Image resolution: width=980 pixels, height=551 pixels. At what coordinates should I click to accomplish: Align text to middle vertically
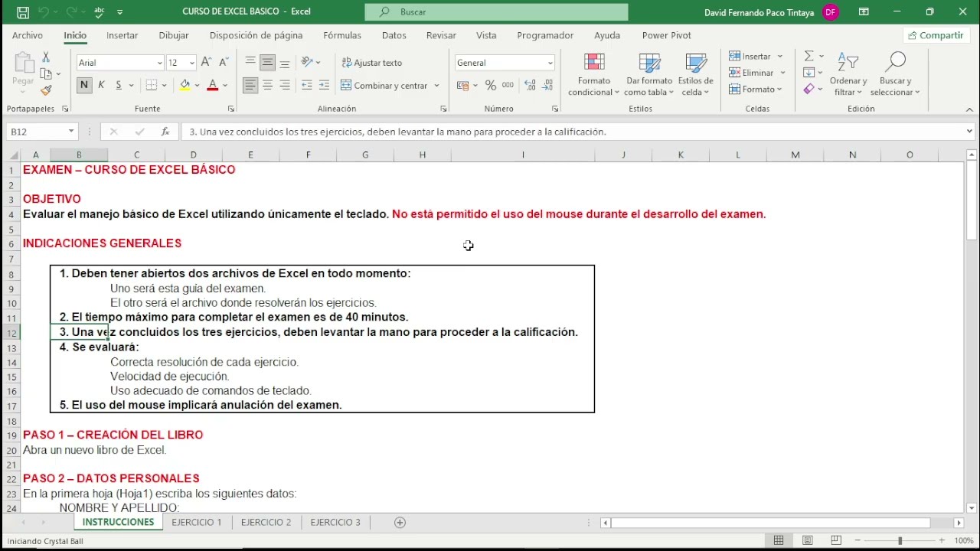point(267,63)
